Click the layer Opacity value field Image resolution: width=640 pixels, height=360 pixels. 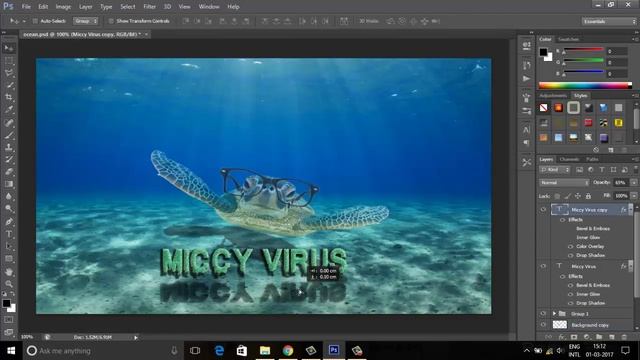click(621, 183)
